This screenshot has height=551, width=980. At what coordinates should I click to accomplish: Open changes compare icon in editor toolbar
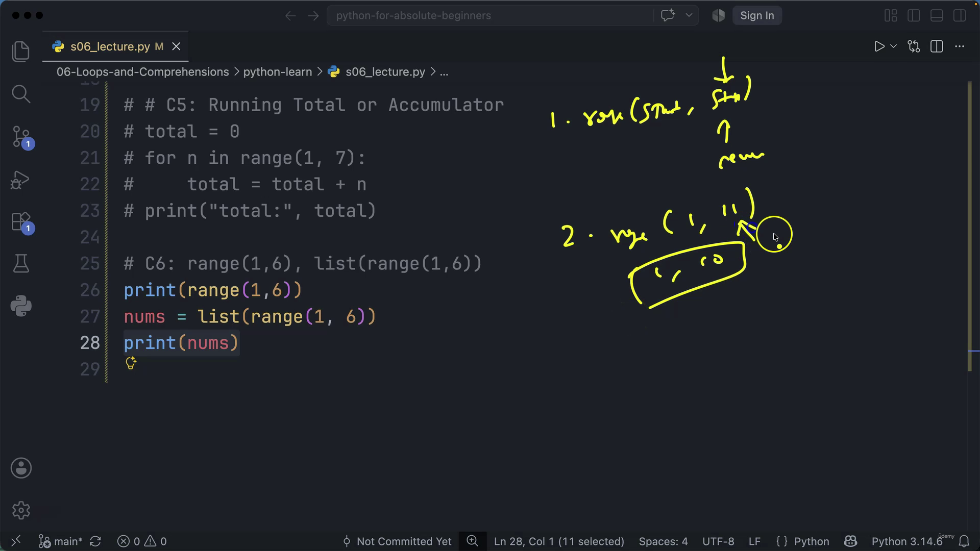[x=914, y=46]
